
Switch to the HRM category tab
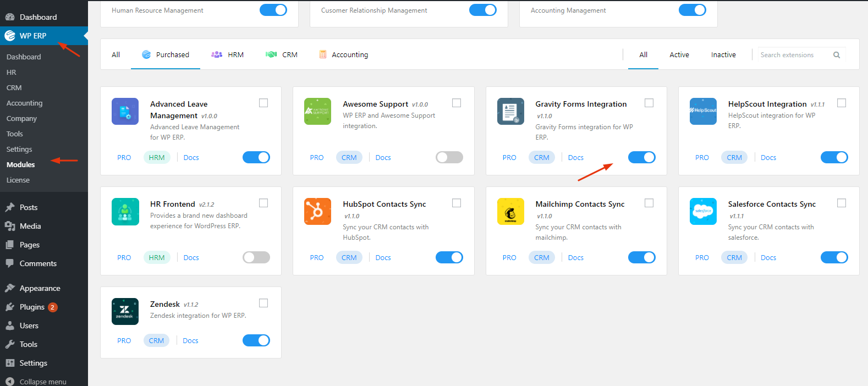[x=227, y=54]
